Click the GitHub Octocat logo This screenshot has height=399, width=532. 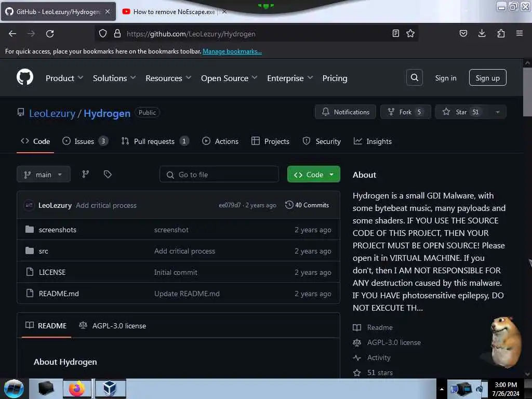tap(25, 77)
